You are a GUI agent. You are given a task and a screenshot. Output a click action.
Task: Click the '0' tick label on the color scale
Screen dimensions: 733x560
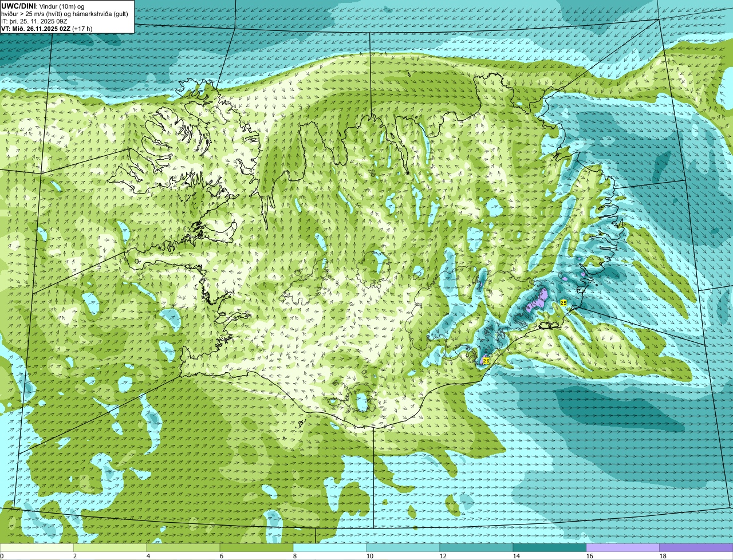[2, 556]
